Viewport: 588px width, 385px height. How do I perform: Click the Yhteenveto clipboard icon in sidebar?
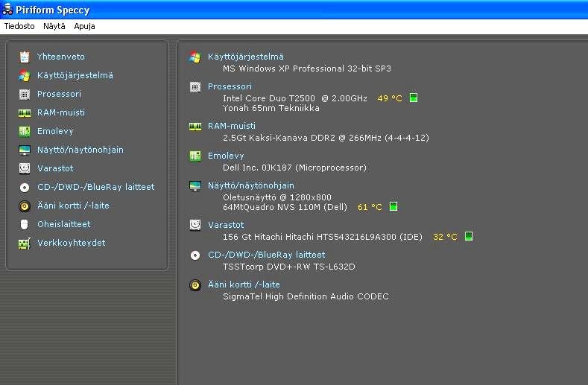click(25, 57)
